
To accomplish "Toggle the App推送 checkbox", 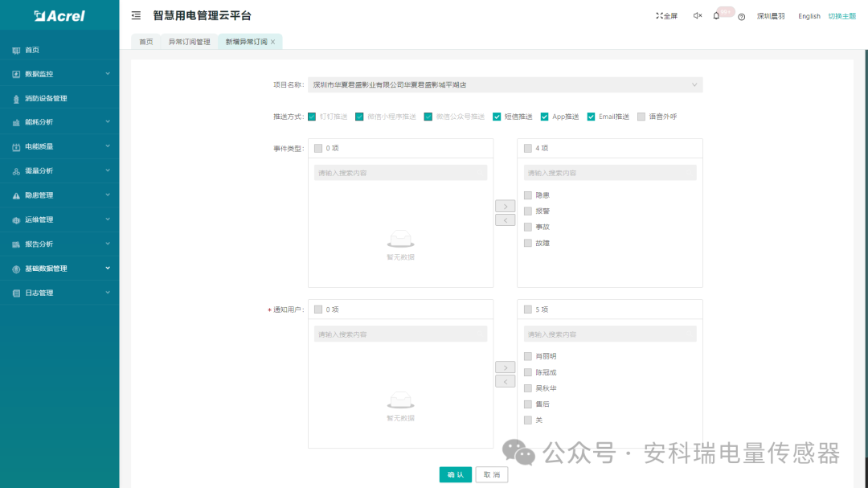I will click(x=545, y=117).
